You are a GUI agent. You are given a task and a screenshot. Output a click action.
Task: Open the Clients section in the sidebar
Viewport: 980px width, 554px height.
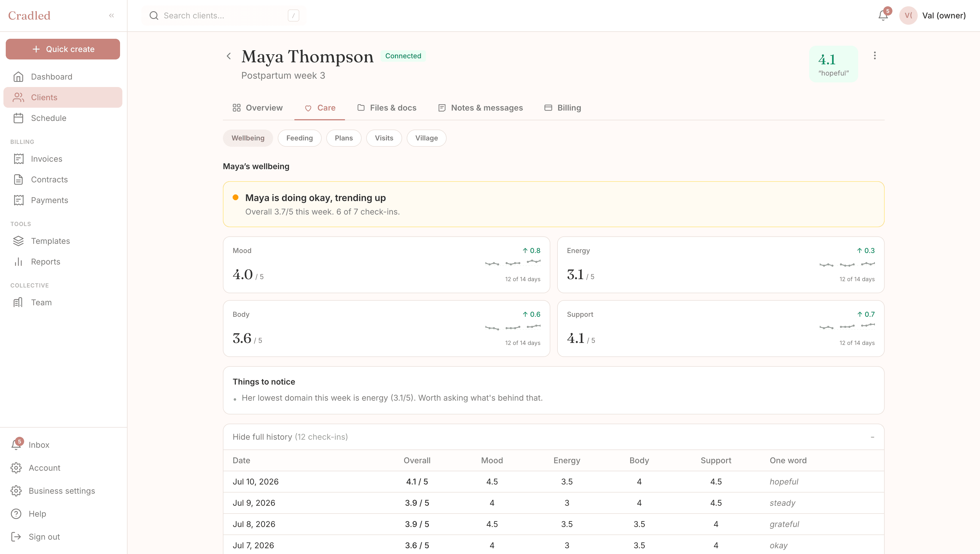(x=63, y=97)
